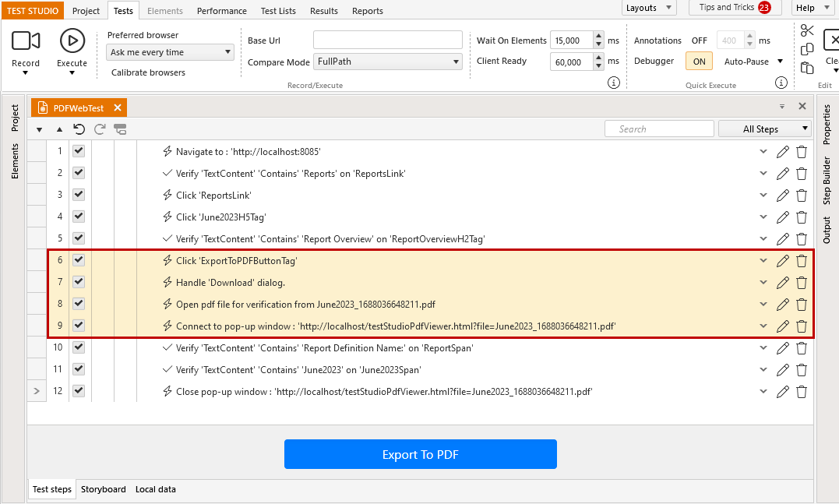Screen dimensions: 839x504
Task: Toggle Annotations OFF switch
Action: [x=699, y=41]
